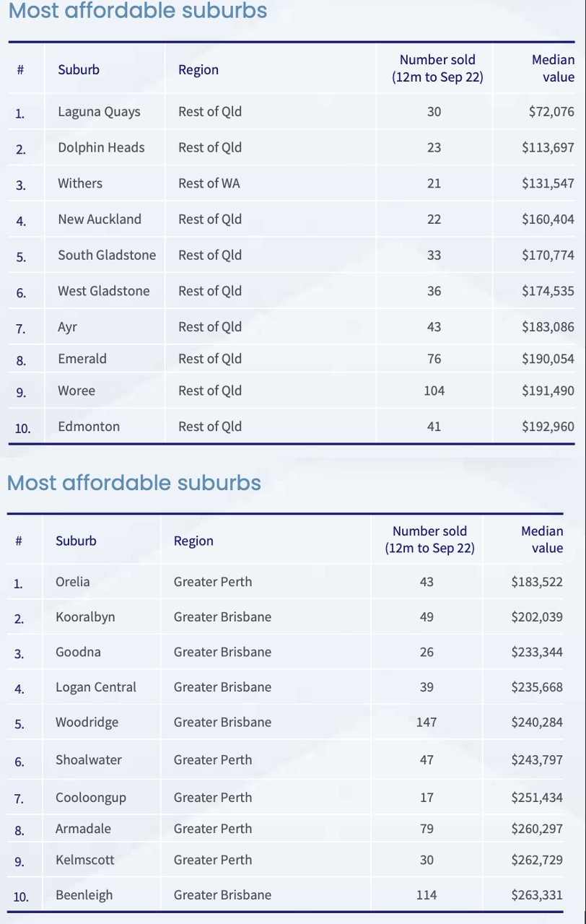586x924 pixels.
Task: Click the Armadale suburb name
Action: pos(83,829)
